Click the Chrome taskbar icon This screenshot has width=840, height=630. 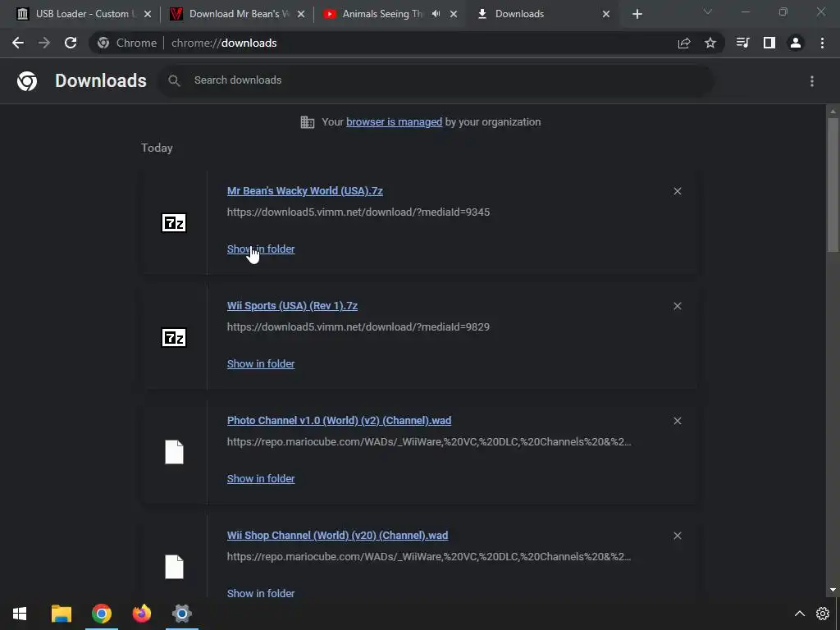click(101, 614)
